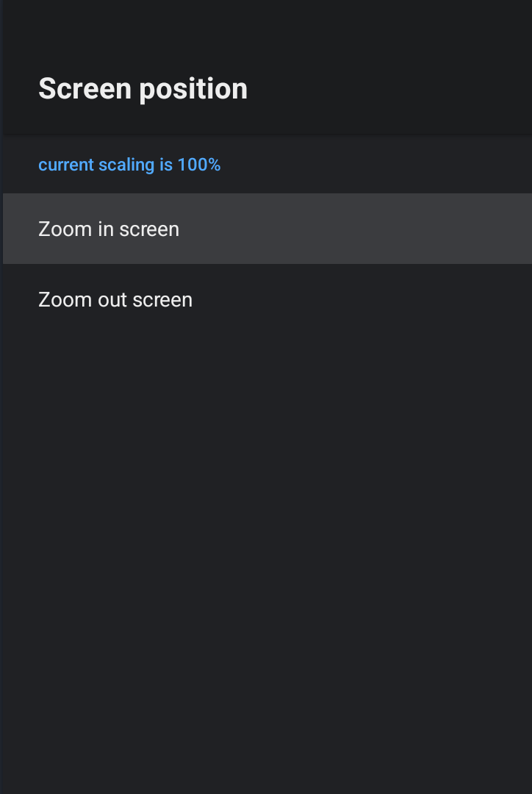Click the 100% scaling status line

click(x=129, y=165)
